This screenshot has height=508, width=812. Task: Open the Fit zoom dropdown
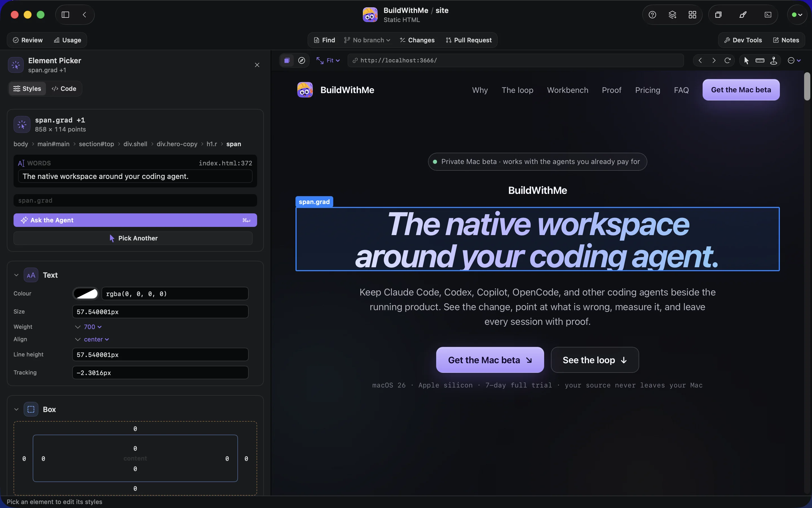(x=328, y=60)
